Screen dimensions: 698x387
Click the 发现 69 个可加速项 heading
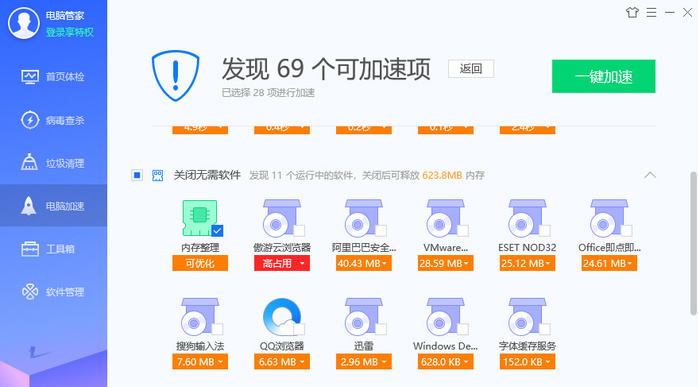point(326,69)
